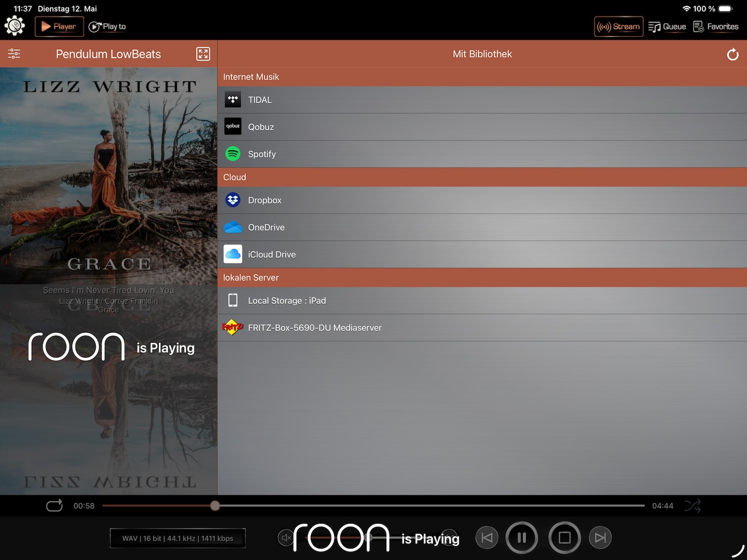Toggle shuffle playback
This screenshot has height=560, width=747.
click(693, 506)
